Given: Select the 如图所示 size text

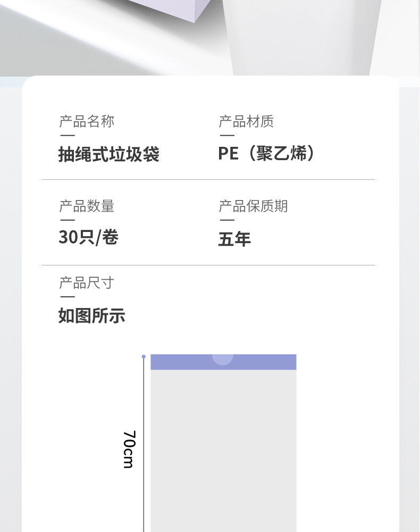Looking at the screenshot, I should tap(92, 315).
